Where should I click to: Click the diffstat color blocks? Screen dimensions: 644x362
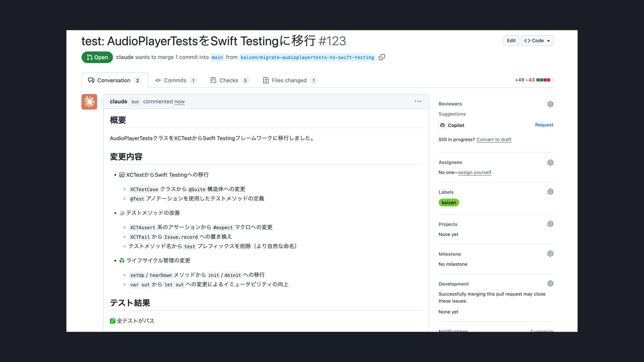tap(545, 80)
